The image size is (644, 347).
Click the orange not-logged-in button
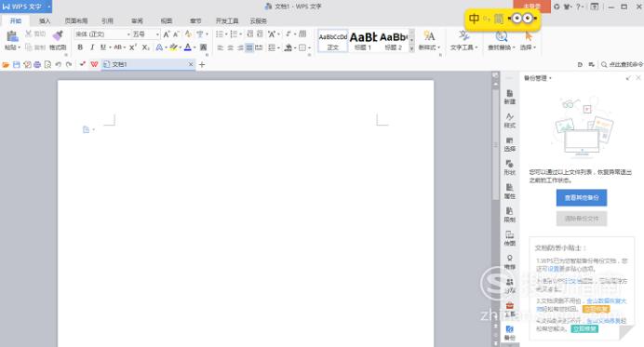(531, 7)
